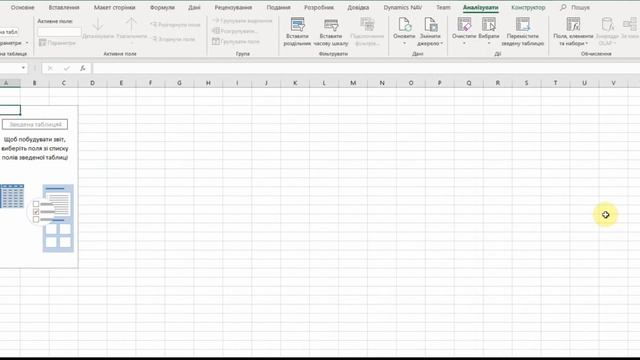Screen dimensions: 640x360
Task: Switch to the Основне tab
Action: pyautogui.click(x=22, y=7)
